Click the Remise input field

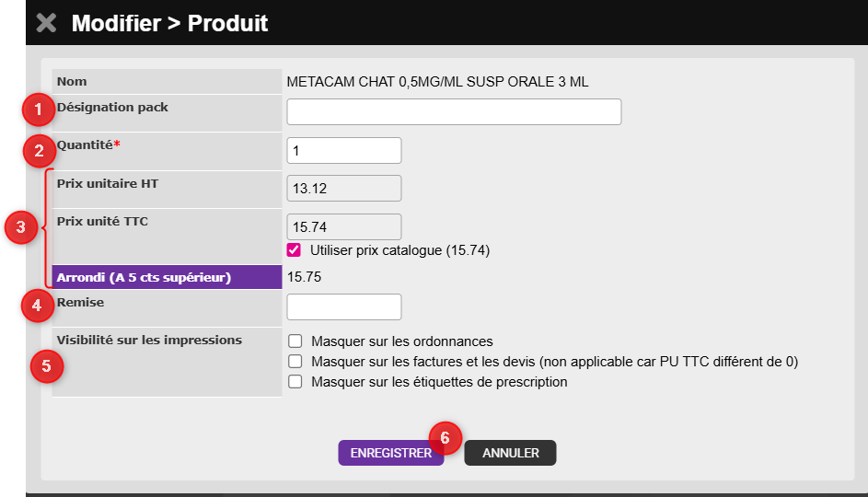coord(344,306)
